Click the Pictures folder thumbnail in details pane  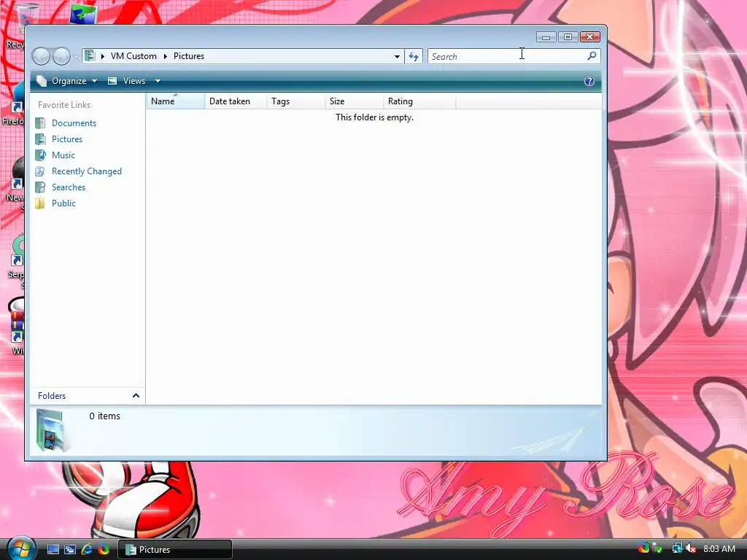coord(50,430)
